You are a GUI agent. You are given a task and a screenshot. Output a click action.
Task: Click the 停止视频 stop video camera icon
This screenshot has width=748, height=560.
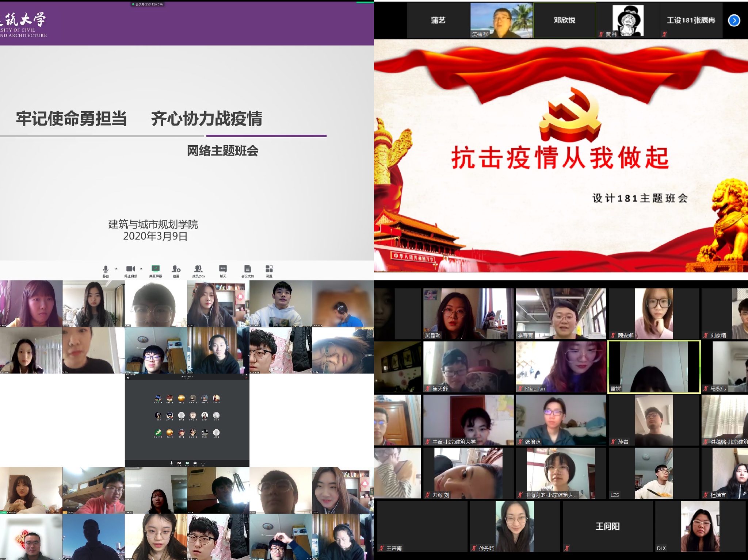point(130,269)
